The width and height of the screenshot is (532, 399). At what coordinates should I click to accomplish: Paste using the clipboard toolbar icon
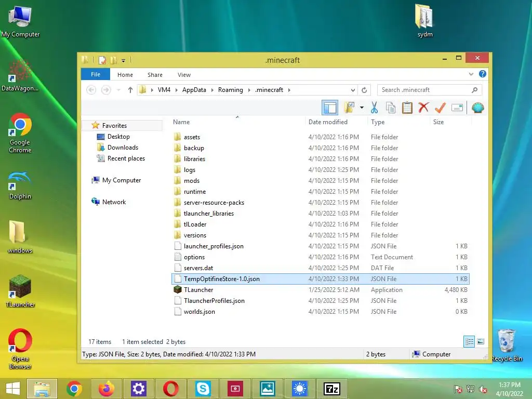tap(407, 108)
